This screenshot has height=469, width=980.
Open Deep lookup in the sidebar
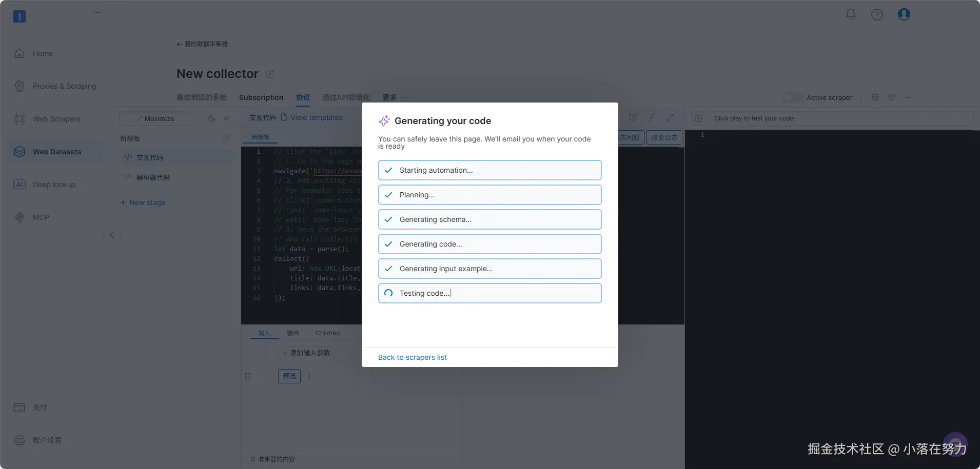[x=54, y=185]
